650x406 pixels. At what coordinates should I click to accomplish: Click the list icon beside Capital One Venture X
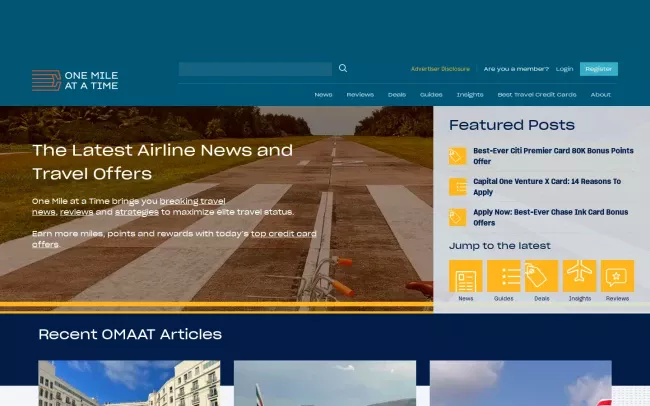tap(458, 187)
